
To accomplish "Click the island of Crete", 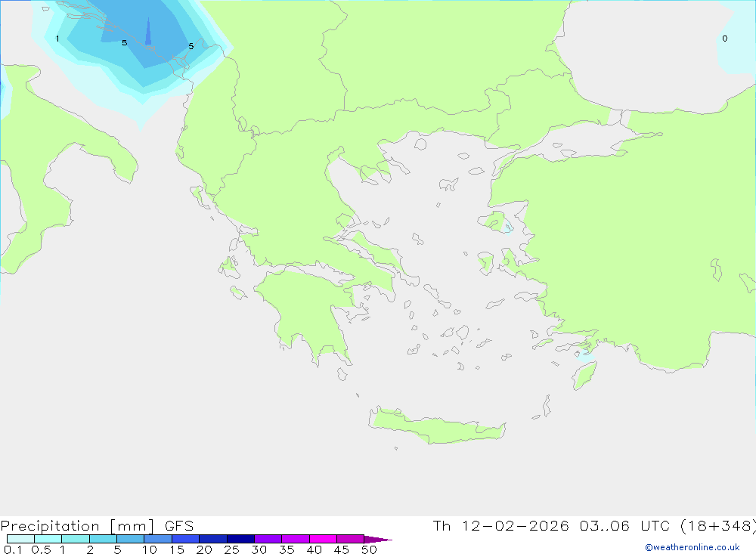I will coord(437,426).
